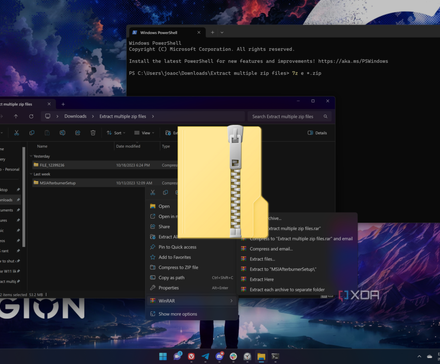
Task: Collapse the Last week group
Action: pyautogui.click(x=31, y=174)
